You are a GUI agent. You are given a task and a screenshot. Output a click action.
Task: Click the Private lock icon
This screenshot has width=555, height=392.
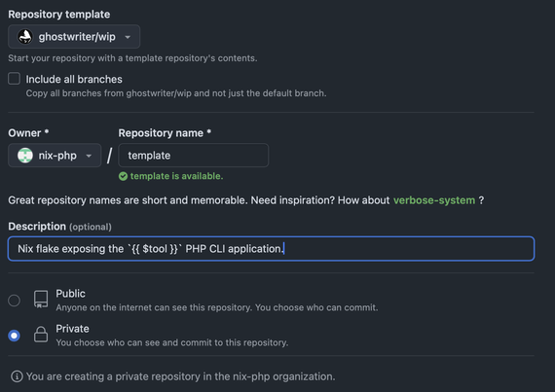(x=41, y=334)
